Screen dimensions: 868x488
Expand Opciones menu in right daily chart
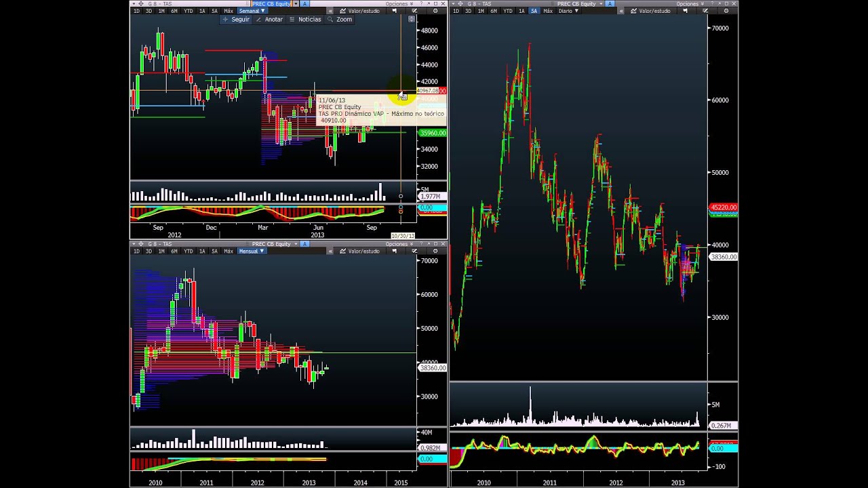coord(691,4)
